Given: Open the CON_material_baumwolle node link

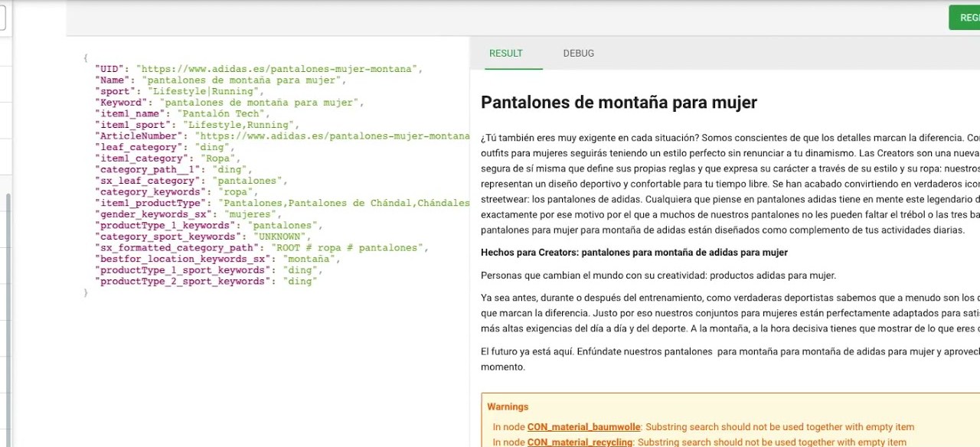Looking at the screenshot, I should pyautogui.click(x=584, y=427).
